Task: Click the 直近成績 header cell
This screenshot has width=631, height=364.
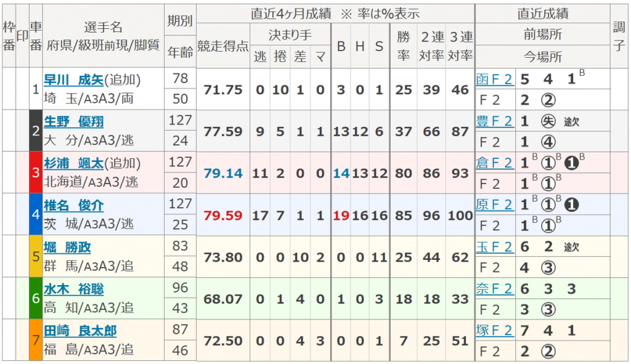Action: tap(542, 14)
